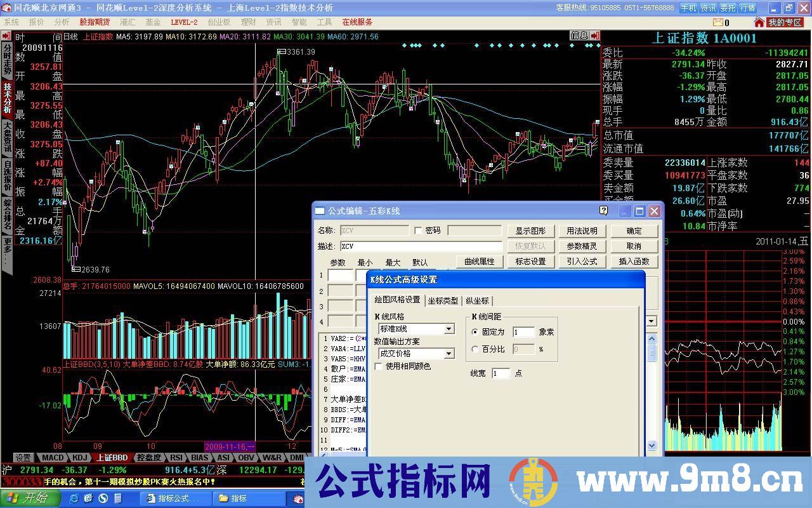This screenshot has width=812, height=508.
Task: Select the 综合排名 sidebar tab
Action: 6,215
